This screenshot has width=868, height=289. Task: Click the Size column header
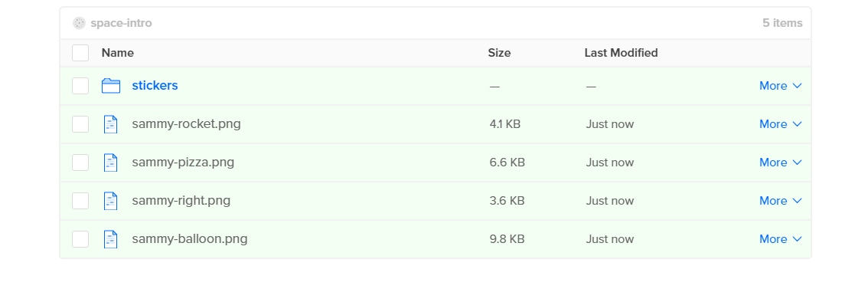[499, 53]
